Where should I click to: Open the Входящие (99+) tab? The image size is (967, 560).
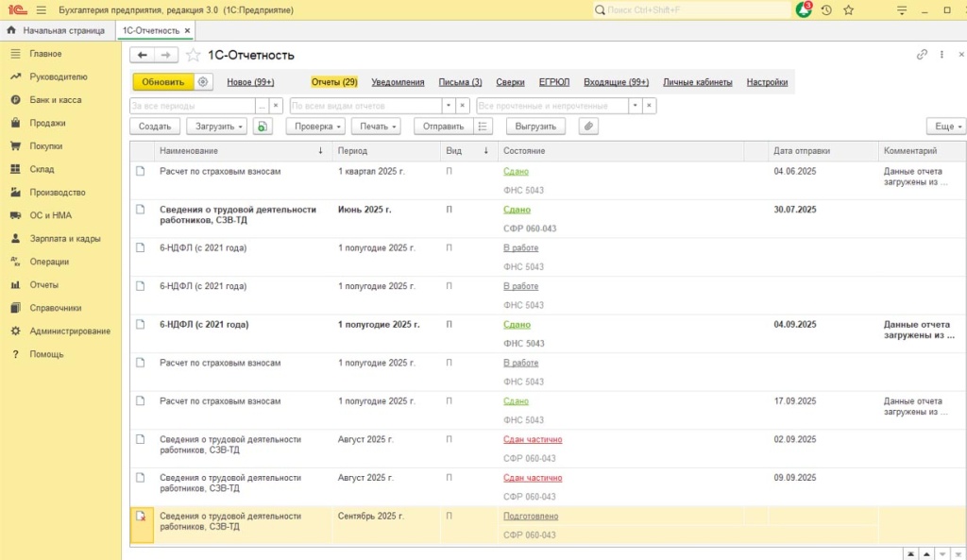point(616,82)
